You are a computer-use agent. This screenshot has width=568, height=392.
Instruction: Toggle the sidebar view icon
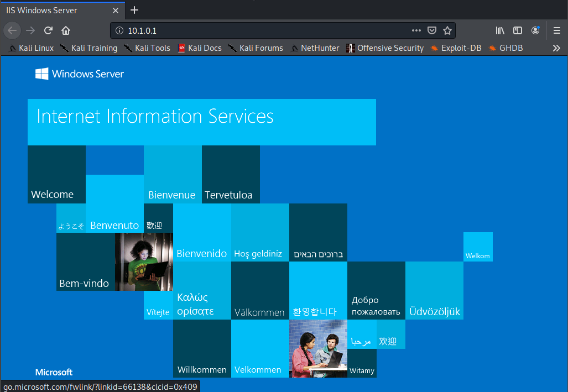pyautogui.click(x=518, y=30)
